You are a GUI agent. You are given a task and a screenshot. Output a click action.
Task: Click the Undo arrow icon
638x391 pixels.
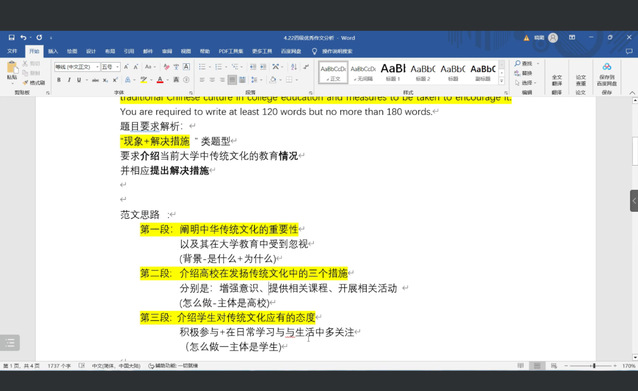point(24,37)
